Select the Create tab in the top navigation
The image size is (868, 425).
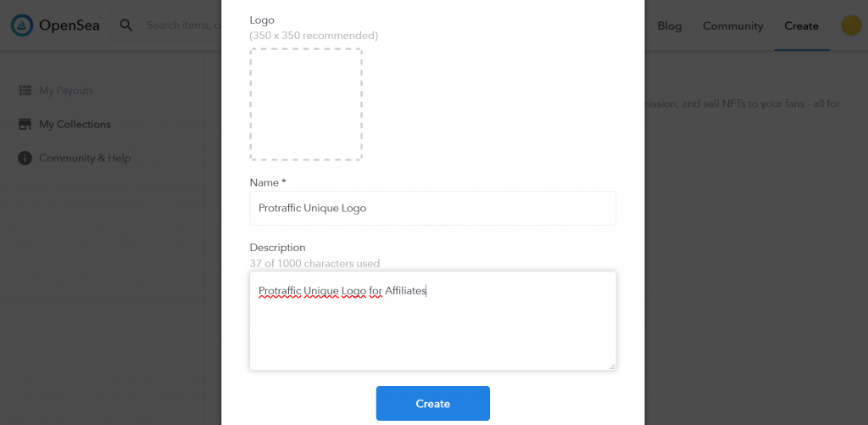pos(801,25)
